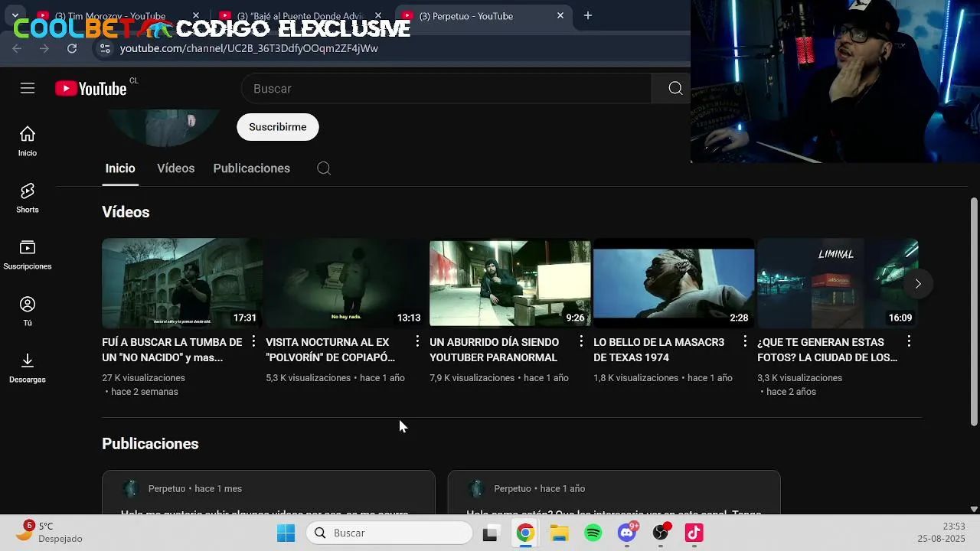Open the black terminal-like app in taskbar

(x=491, y=533)
